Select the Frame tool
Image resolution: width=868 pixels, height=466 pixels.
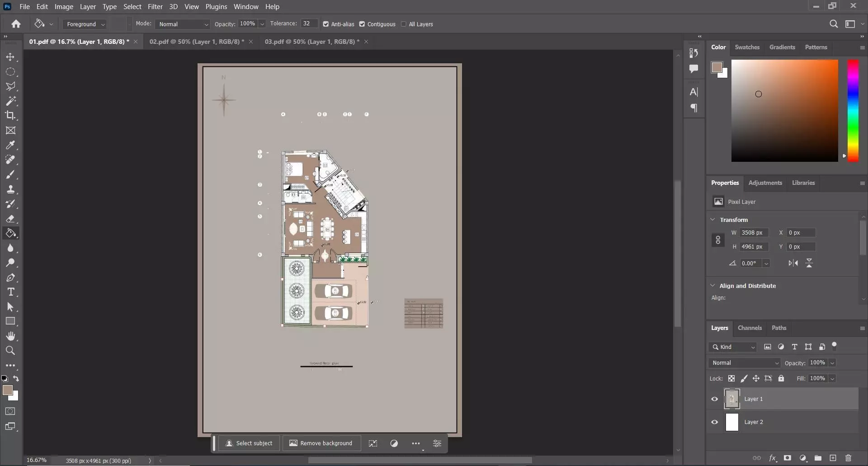(x=10, y=131)
